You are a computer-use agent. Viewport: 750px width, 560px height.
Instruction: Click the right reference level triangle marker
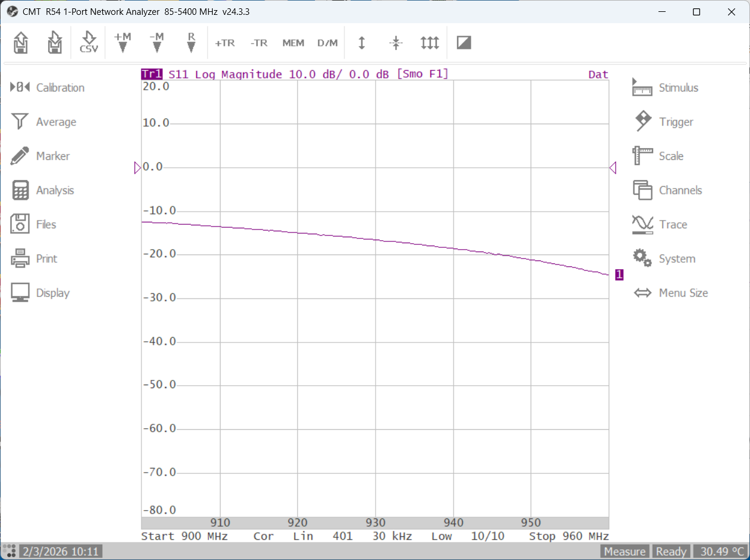613,168
